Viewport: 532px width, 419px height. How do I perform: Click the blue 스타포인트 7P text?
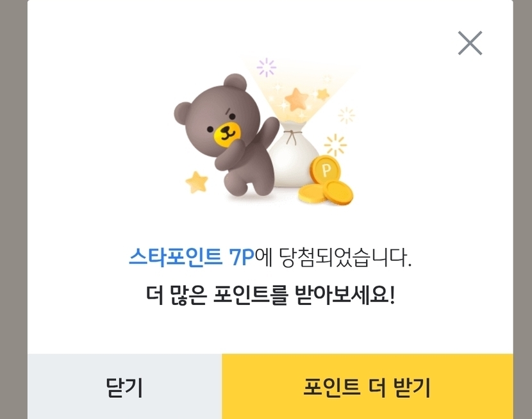[x=192, y=258]
